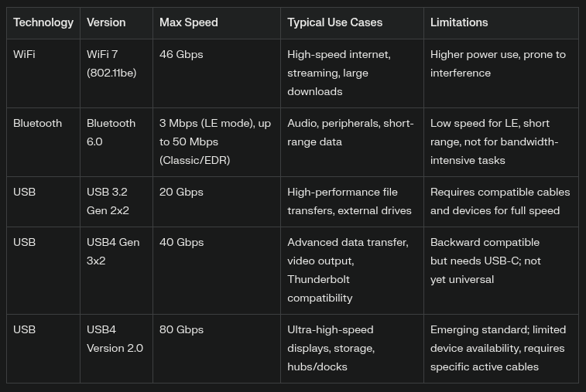Click the USB4 Gen 3x2 version cell
Image resolution: width=586 pixels, height=392 pixels.
[113, 251]
